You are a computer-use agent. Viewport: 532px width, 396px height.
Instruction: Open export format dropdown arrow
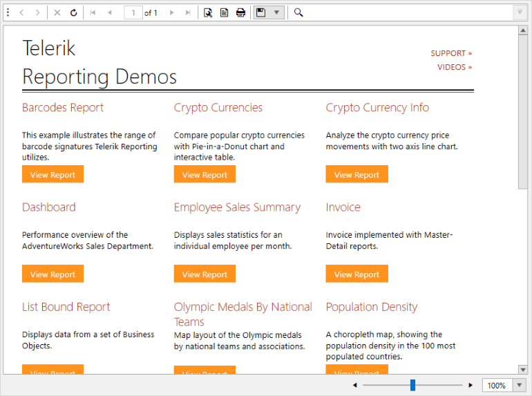click(277, 12)
